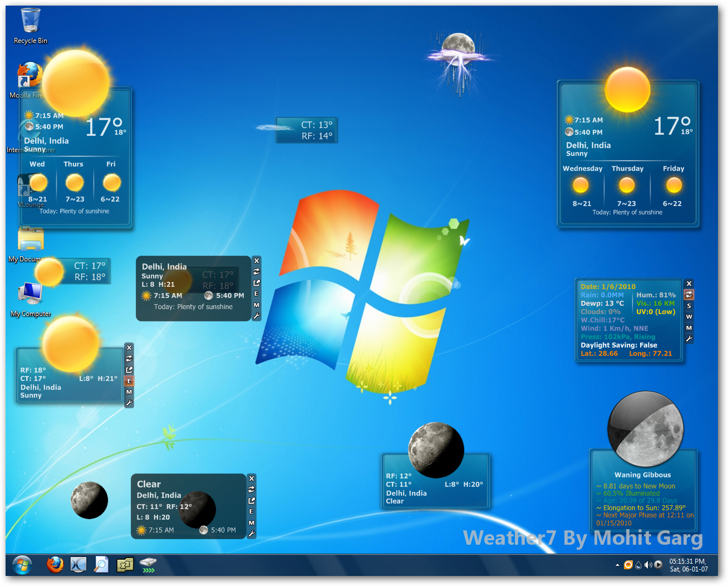Click E button on the Clear gadget
This screenshot has height=586, width=728.
[252, 511]
